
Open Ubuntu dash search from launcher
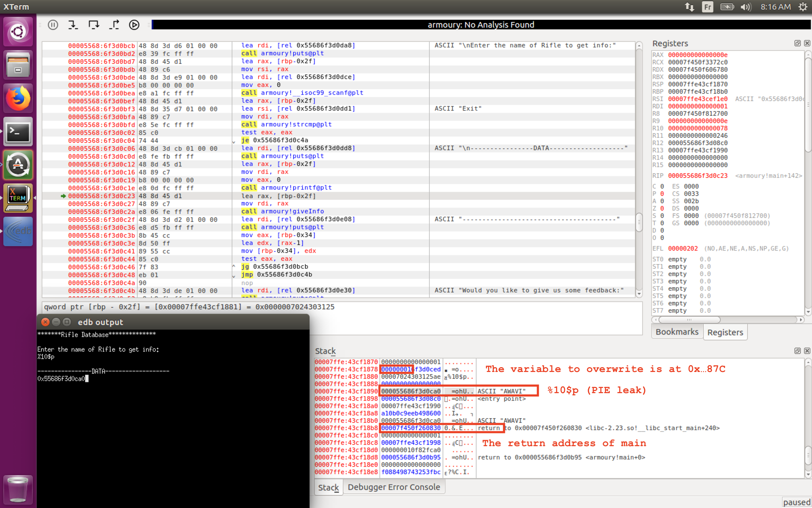(x=18, y=32)
